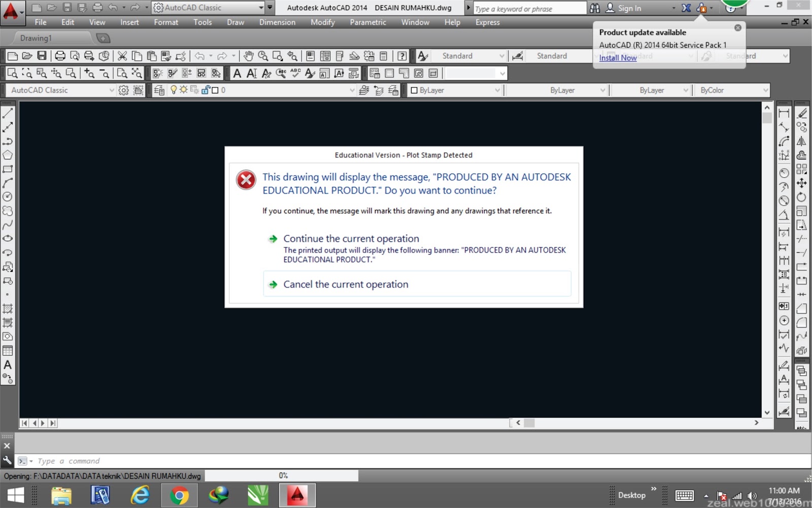Viewport: 812px width, 508px height.
Task: Select the Multiline Text tool
Action: 8,365
